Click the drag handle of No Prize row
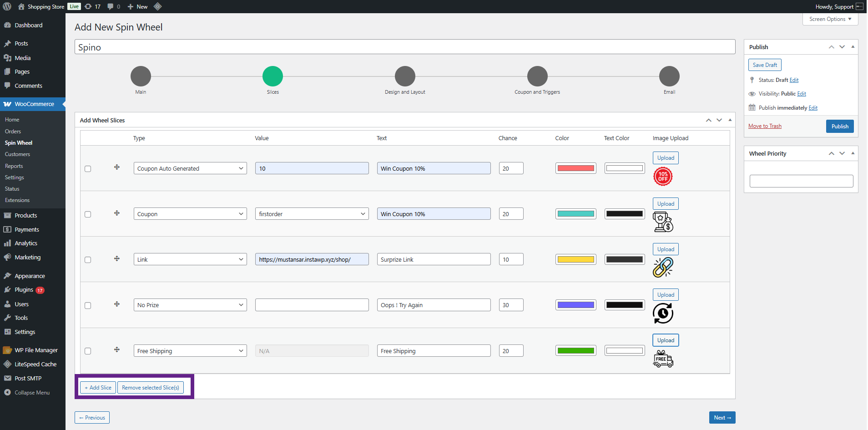 (x=117, y=304)
